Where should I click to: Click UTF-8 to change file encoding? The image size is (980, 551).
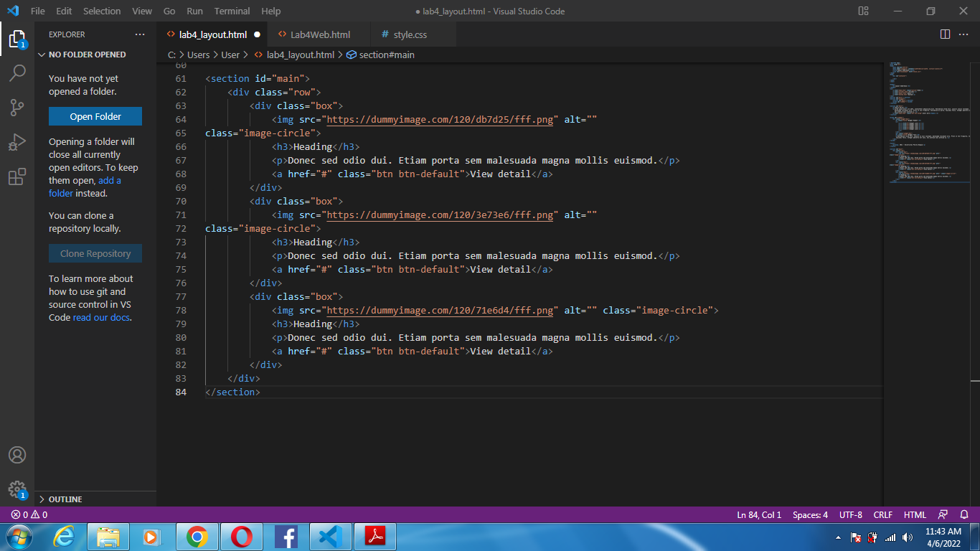point(850,514)
